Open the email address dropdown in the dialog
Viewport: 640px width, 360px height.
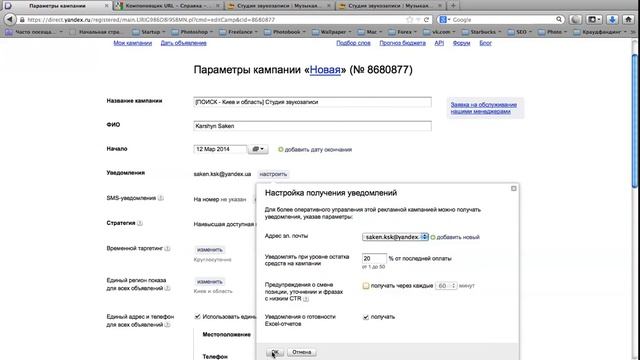(395, 237)
